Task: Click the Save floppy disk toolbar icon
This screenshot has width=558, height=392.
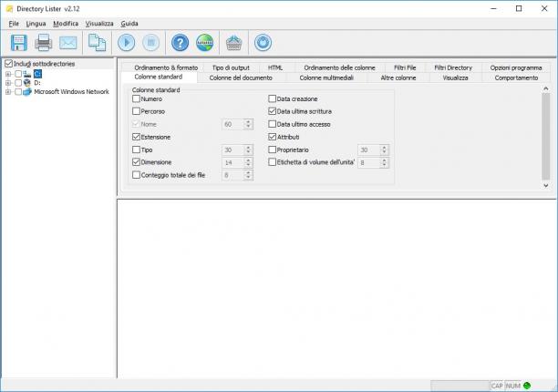Action: click(x=18, y=43)
